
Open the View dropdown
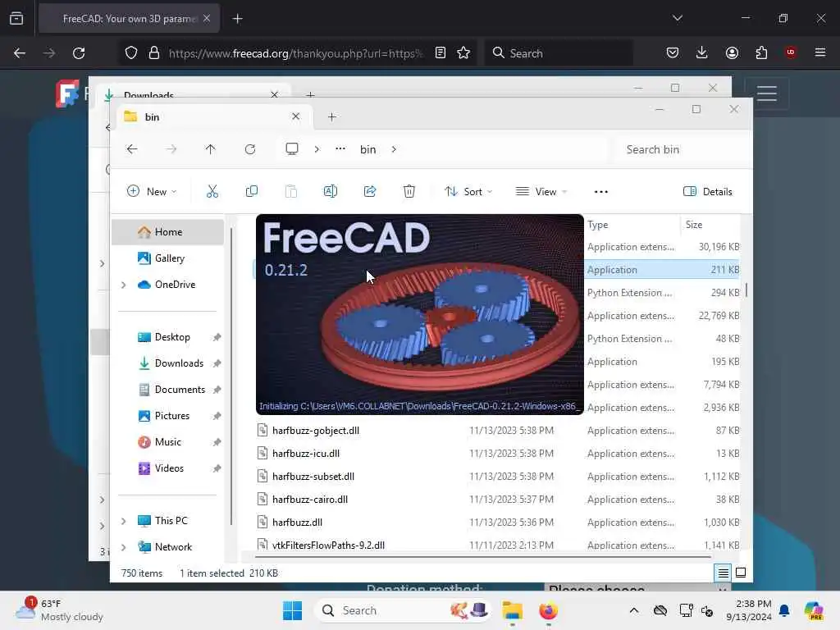pos(541,191)
